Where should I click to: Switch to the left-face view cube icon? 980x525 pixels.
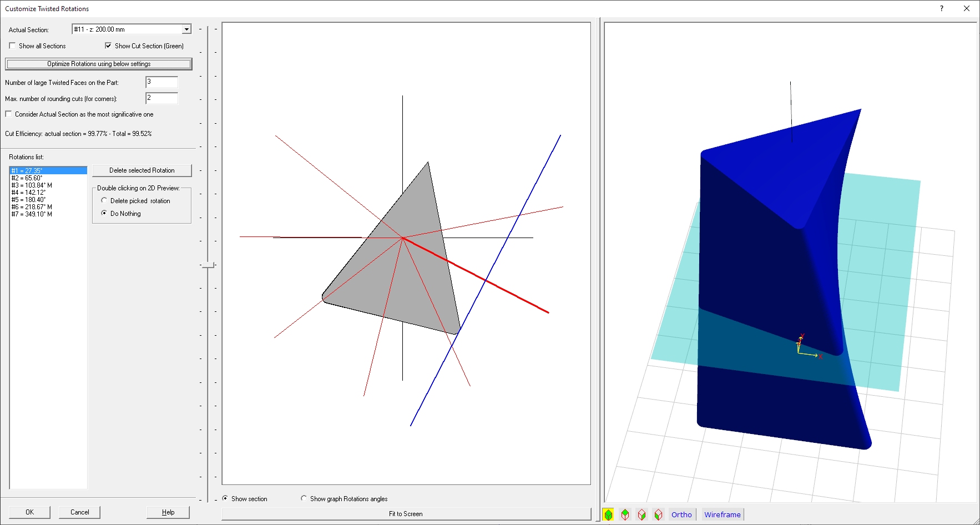(659, 514)
